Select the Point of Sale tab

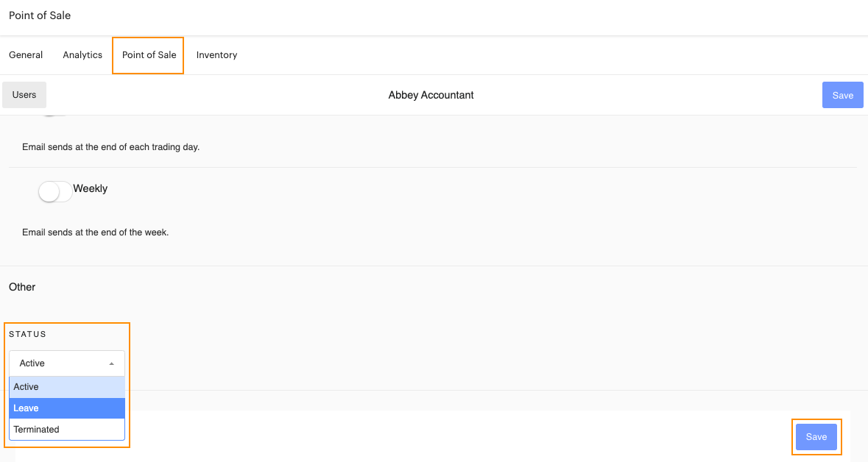147,54
